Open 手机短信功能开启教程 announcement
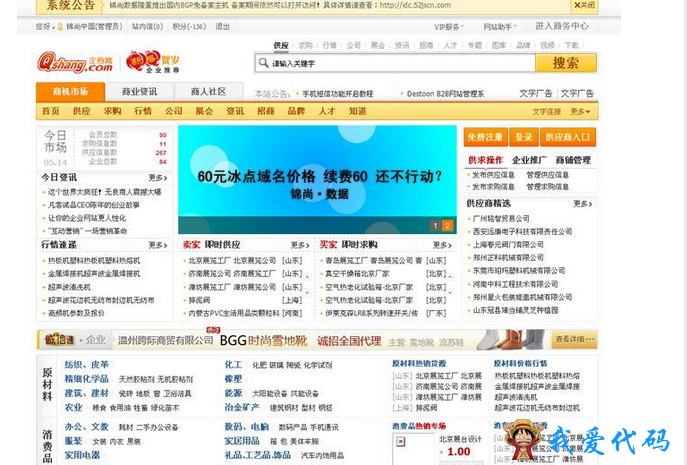 337,94
